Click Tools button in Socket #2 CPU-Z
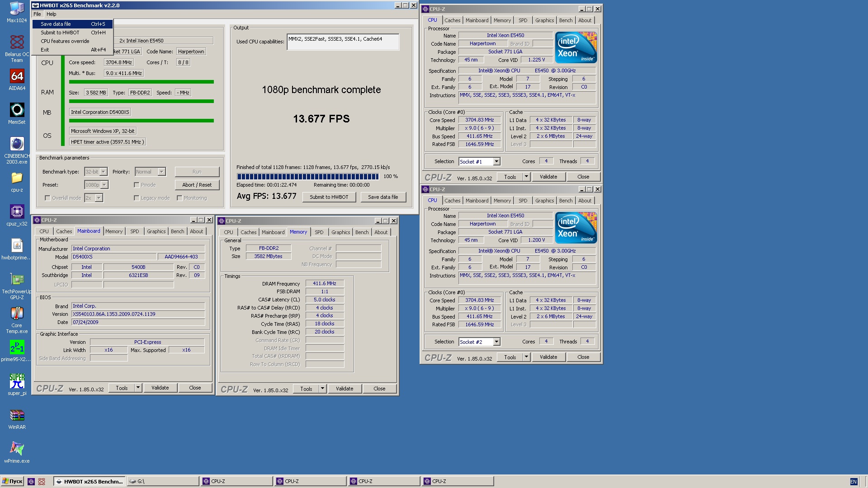Viewport: 868px width, 488px height. click(x=510, y=357)
